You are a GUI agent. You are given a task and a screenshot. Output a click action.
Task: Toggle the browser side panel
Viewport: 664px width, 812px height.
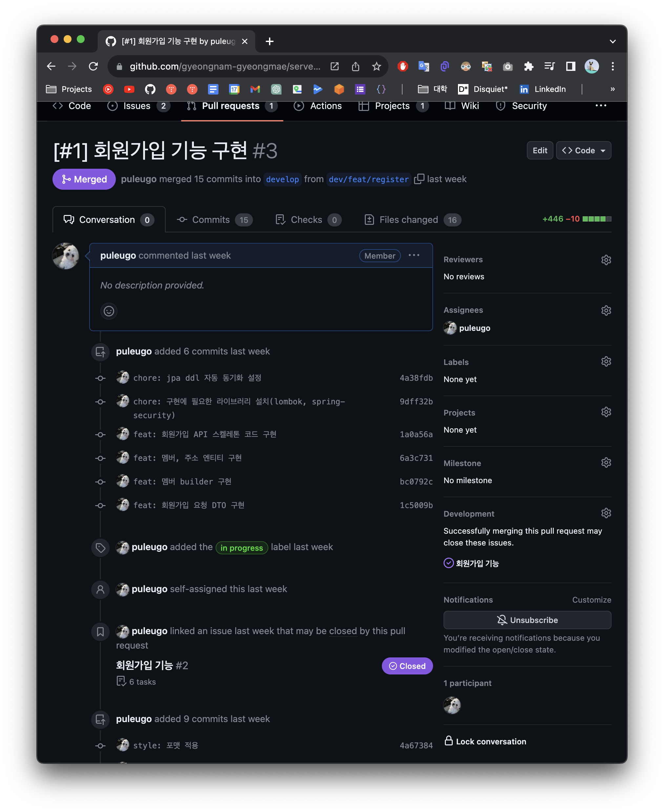click(x=570, y=67)
